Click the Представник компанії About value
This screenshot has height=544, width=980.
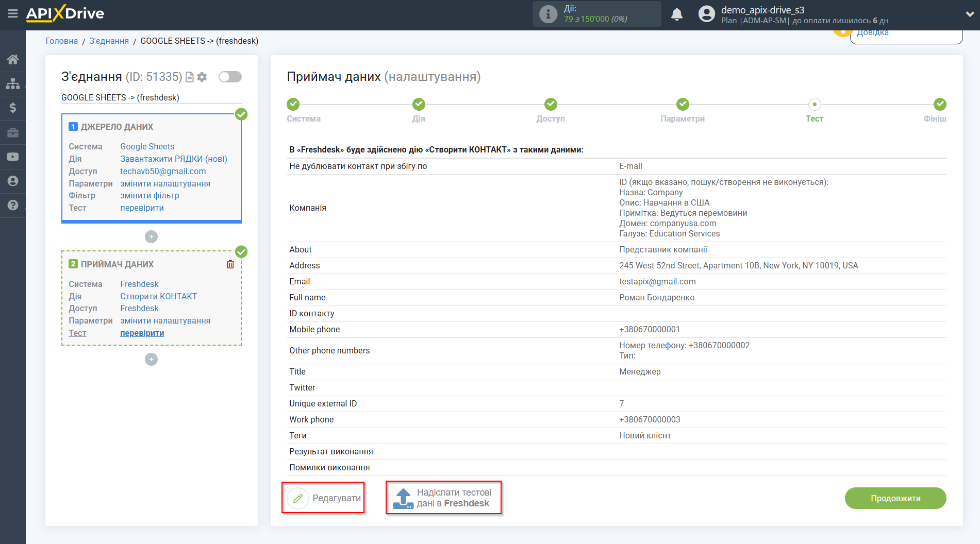coord(663,249)
